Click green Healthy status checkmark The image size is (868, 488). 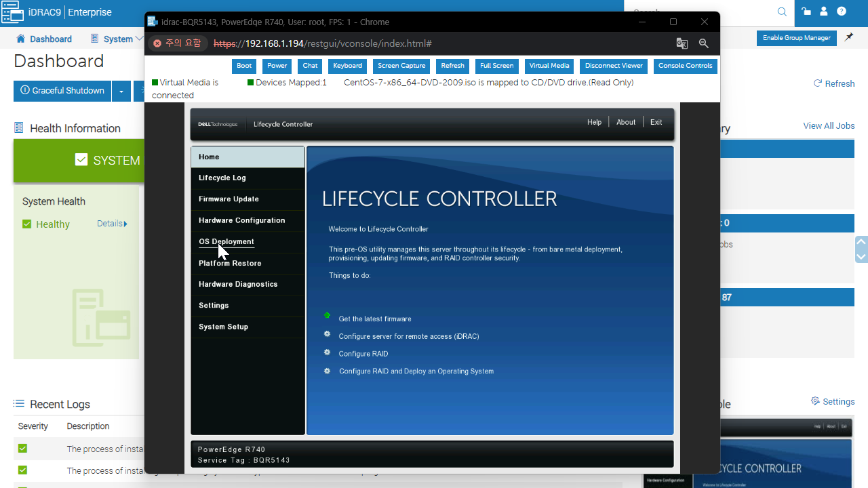click(x=27, y=224)
